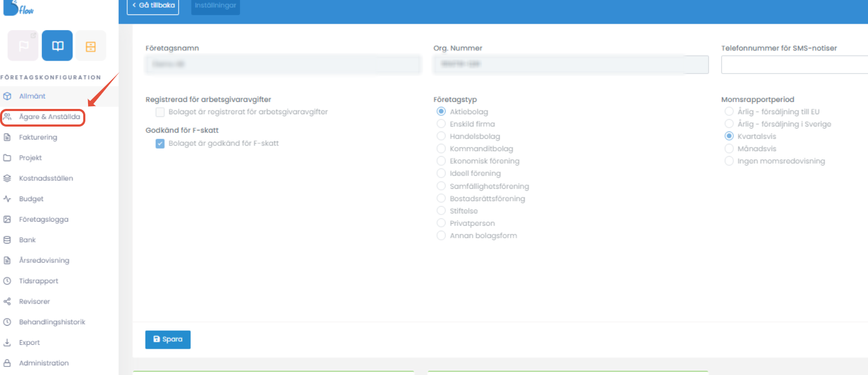
Task: Click the lock icon beside Administration
Action: click(x=8, y=363)
